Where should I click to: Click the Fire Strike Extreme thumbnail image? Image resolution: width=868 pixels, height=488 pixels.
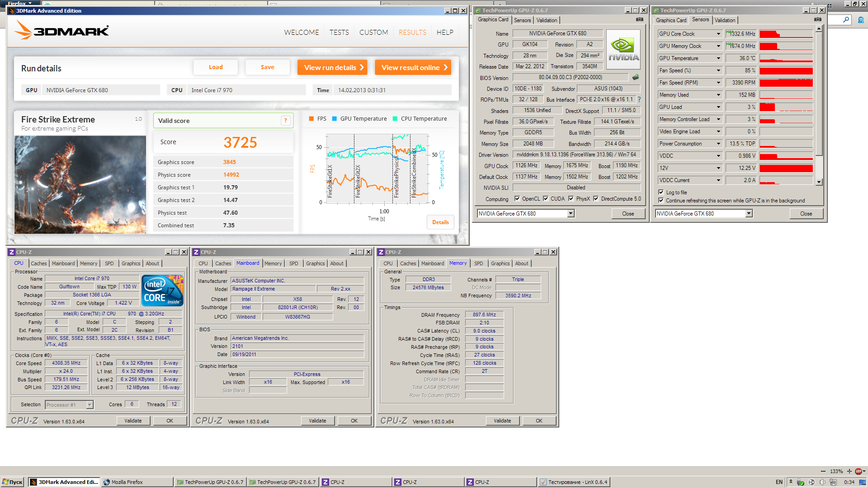click(x=80, y=184)
